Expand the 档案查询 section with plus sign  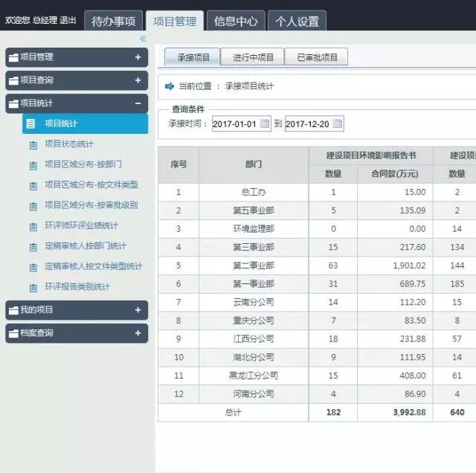[x=138, y=333]
